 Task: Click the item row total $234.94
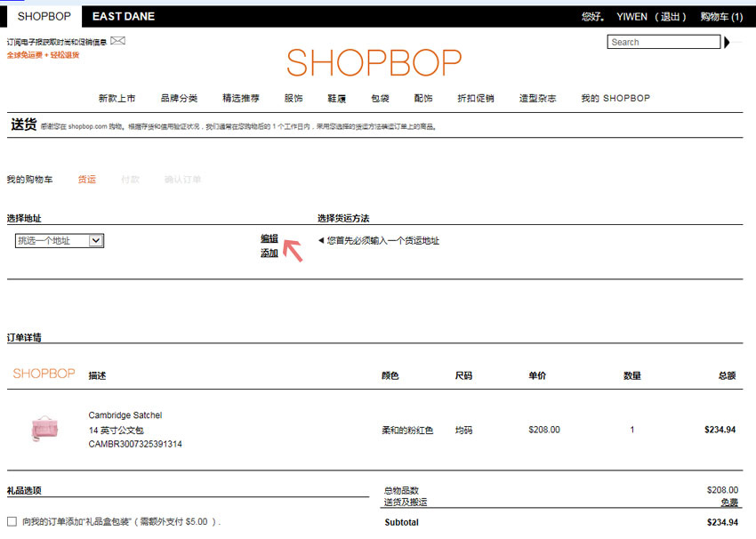[x=720, y=430]
